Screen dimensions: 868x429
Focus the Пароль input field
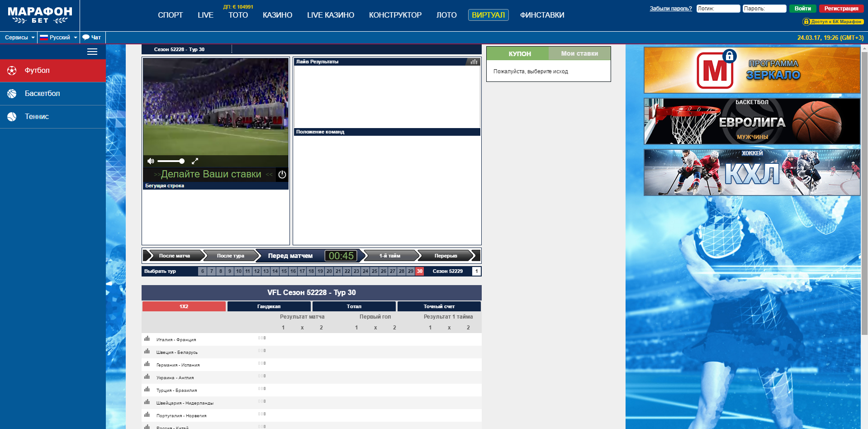764,9
